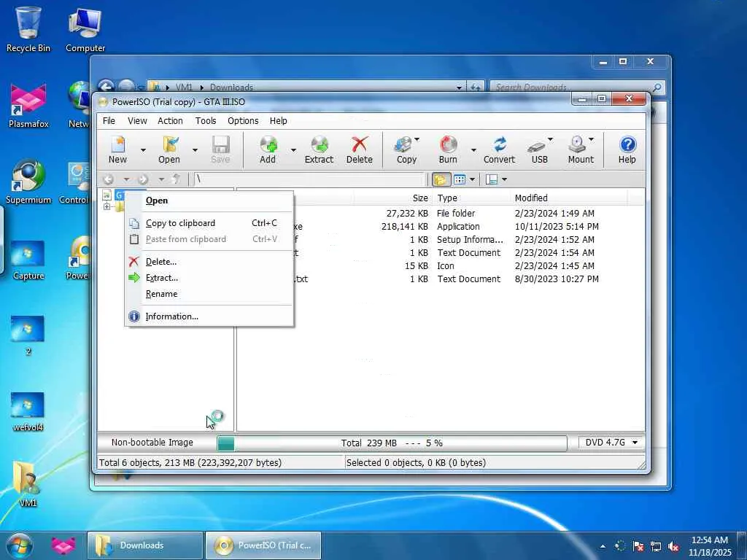
Task: Select the row with 218,141 KB Application
Action: (441, 227)
